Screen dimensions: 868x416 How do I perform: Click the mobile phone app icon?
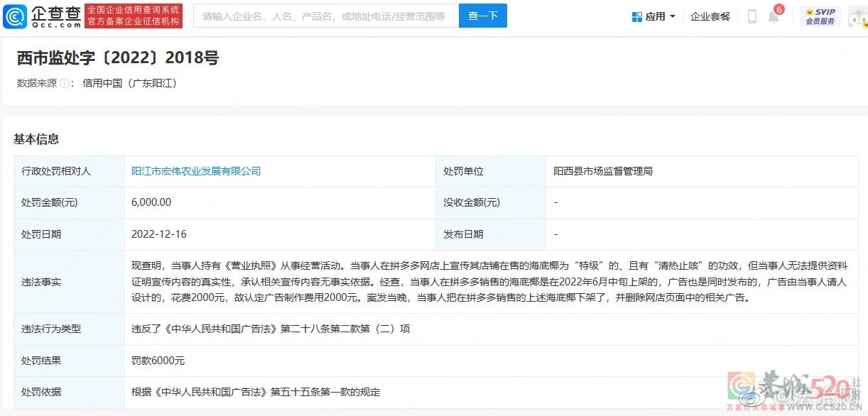point(752,16)
